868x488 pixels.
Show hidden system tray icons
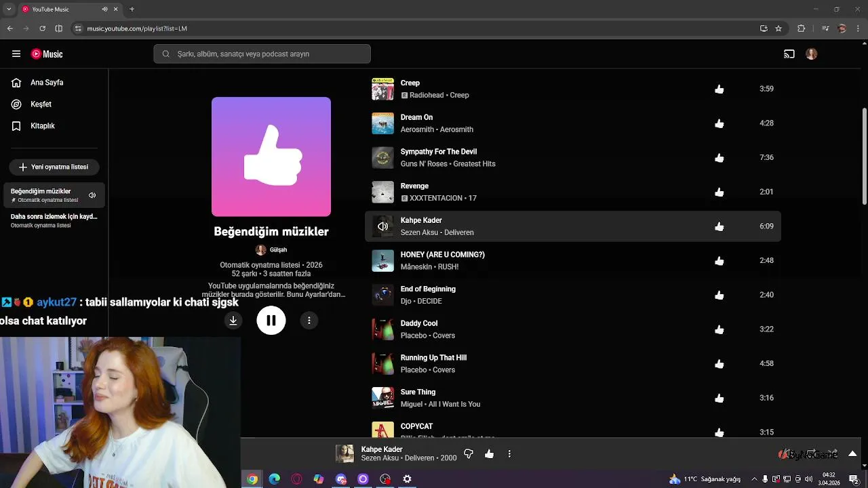coord(754,479)
